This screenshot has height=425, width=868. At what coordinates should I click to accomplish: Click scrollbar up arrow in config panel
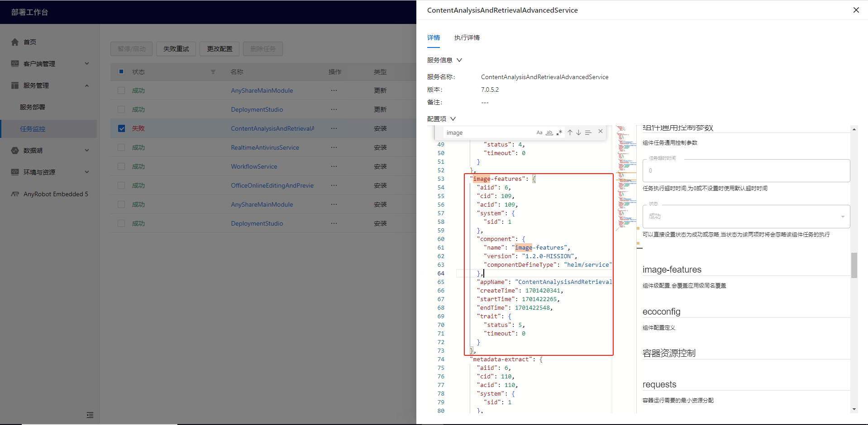[854, 129]
